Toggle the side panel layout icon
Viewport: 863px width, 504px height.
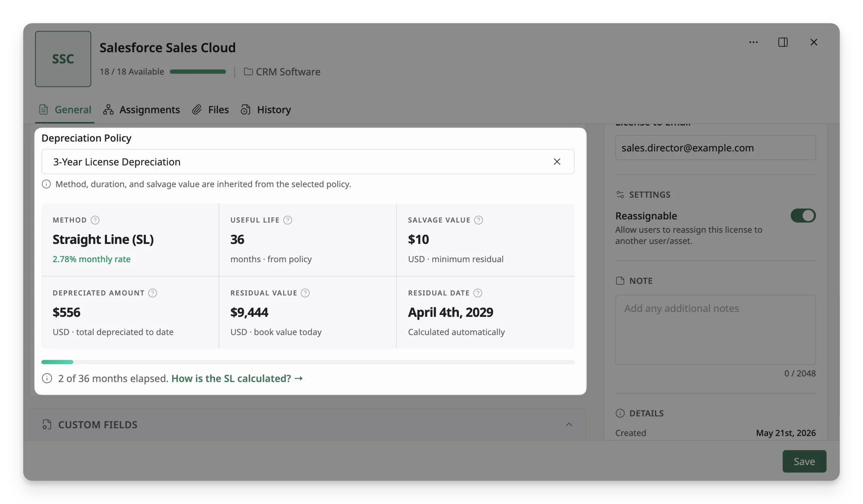coord(783,42)
